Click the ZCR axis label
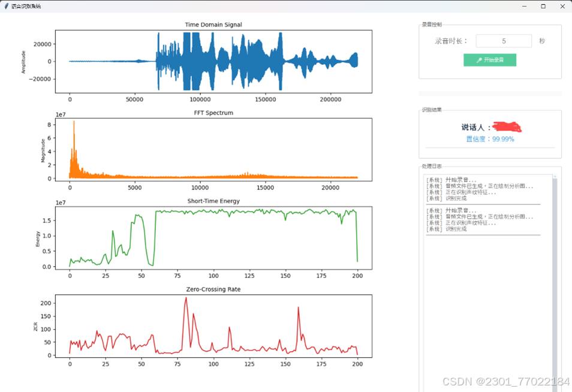572x392 pixels. pos(35,326)
